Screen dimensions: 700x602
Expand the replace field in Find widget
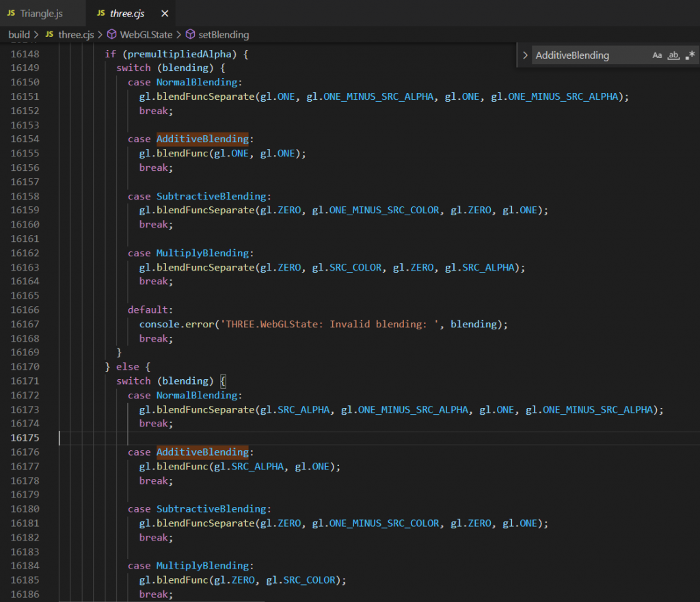pos(525,55)
